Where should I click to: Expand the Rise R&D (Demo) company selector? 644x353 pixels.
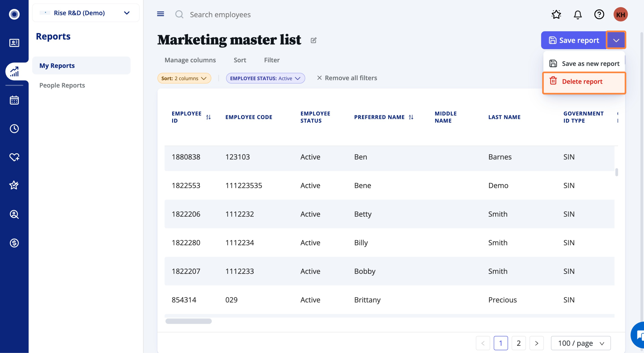86,13
